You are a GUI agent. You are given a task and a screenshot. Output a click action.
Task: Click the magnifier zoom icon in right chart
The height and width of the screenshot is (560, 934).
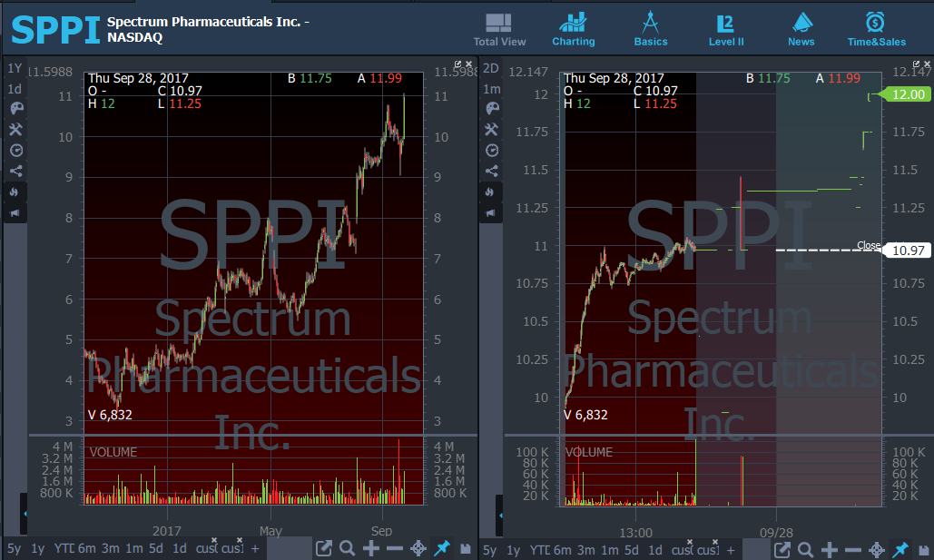click(x=805, y=550)
